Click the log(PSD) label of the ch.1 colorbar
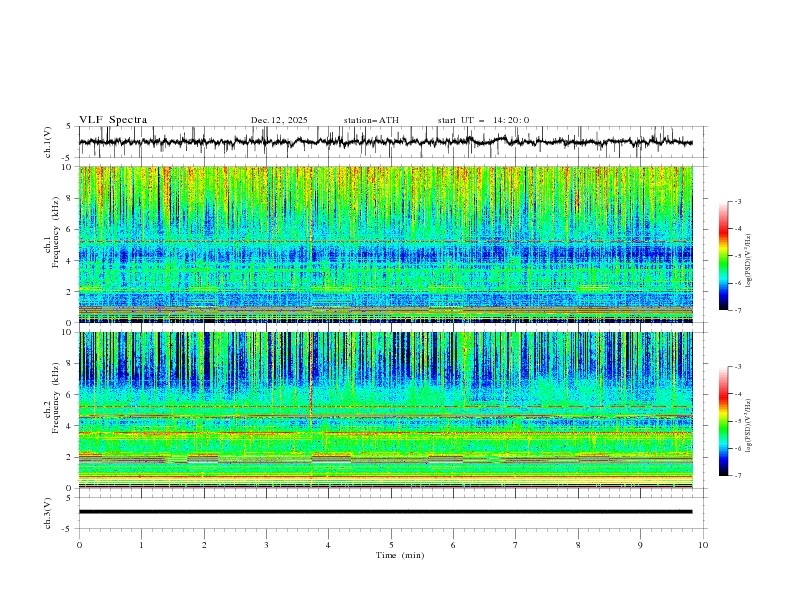The height and width of the screenshot is (612, 792). click(x=749, y=261)
